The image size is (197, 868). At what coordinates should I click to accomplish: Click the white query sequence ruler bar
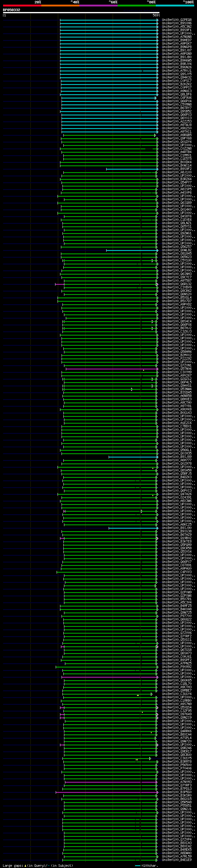(81, 13)
